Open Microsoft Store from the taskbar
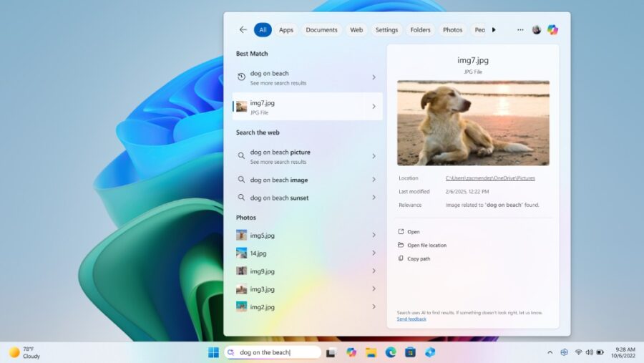This screenshot has width=644, height=363. 410,352
